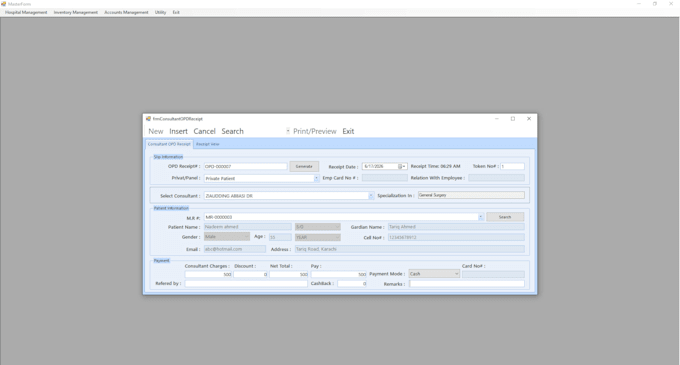Open the Utility menu

[160, 12]
